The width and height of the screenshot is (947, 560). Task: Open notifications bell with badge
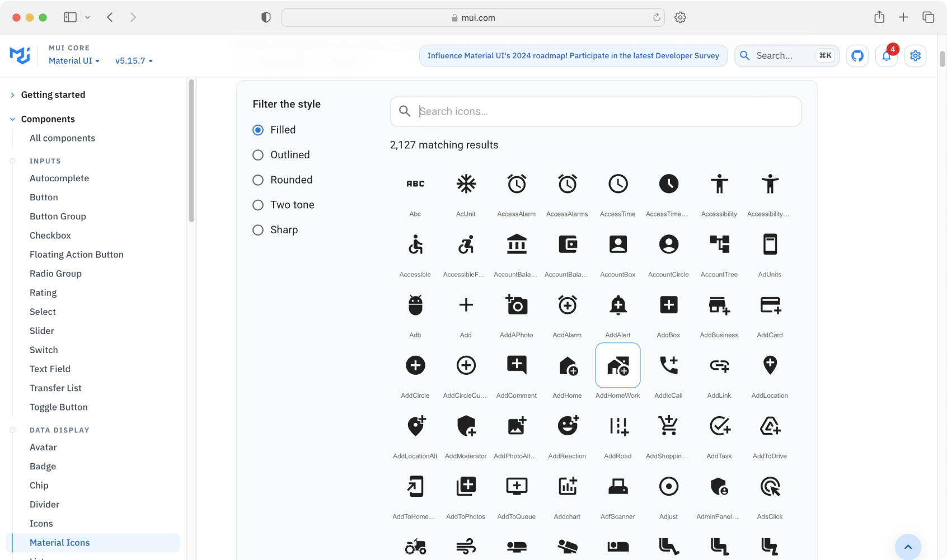point(887,56)
